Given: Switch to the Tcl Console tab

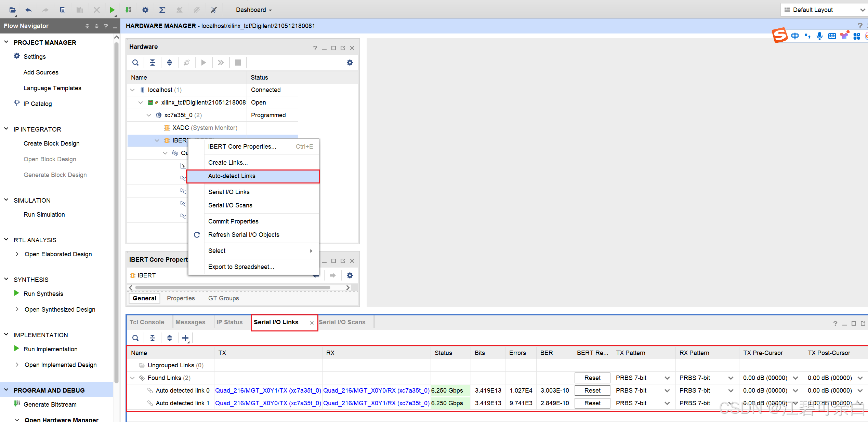Looking at the screenshot, I should [x=147, y=322].
